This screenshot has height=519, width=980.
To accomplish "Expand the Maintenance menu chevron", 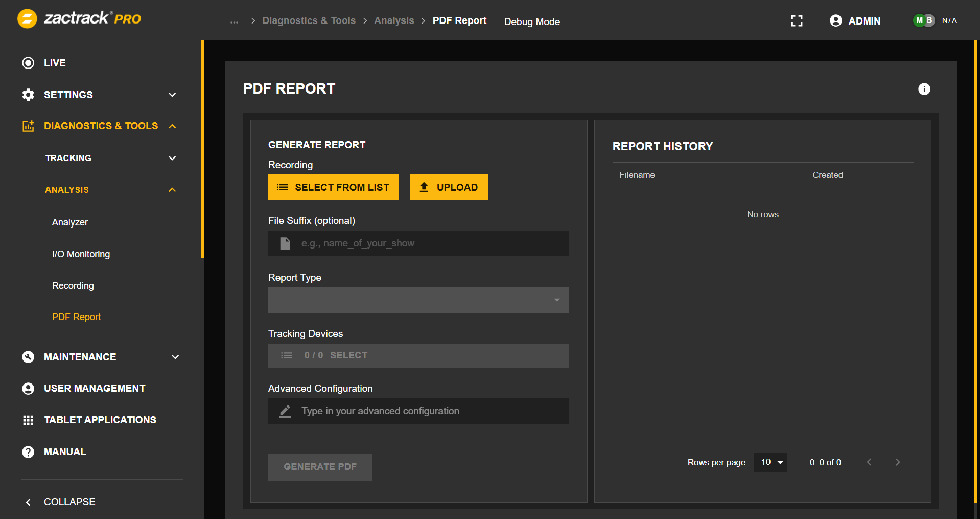I will coord(175,357).
